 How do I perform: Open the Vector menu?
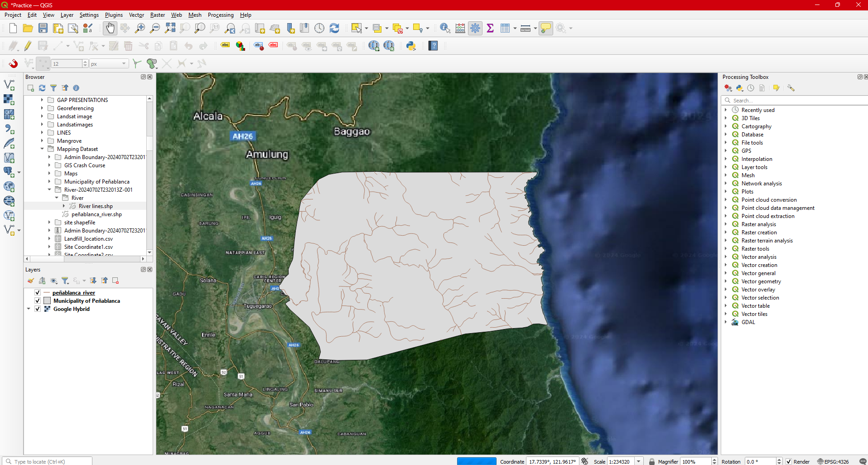pos(136,15)
